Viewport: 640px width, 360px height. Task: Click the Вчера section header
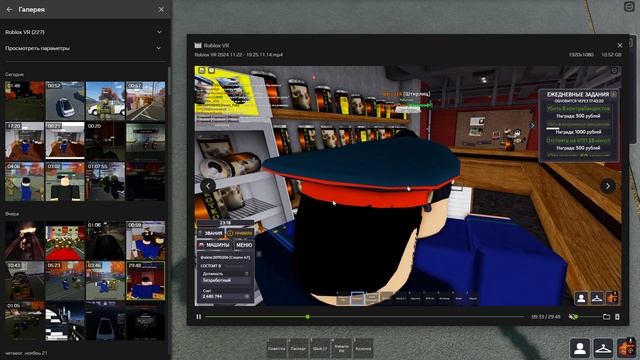click(x=12, y=214)
